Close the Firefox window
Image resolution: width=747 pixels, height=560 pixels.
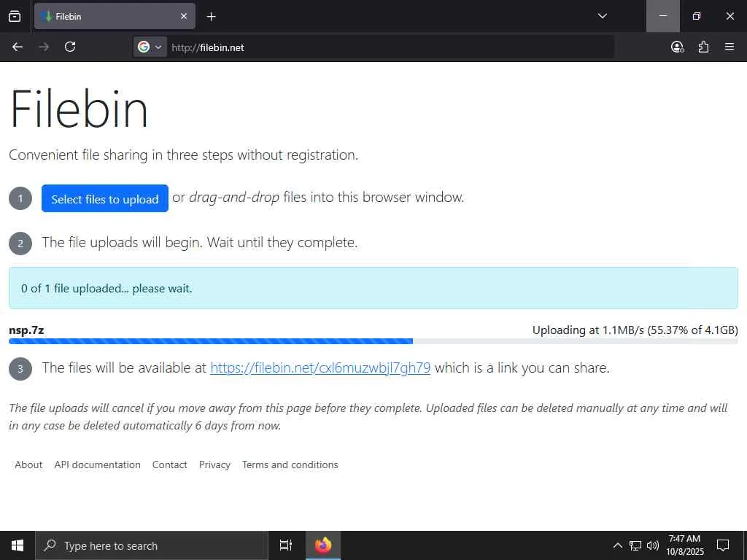[729, 16]
